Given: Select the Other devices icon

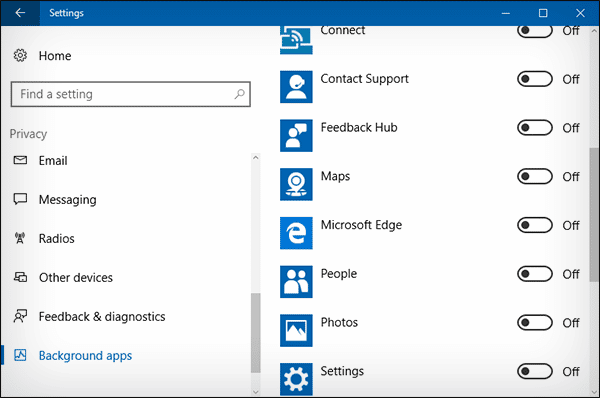Looking at the screenshot, I should pyautogui.click(x=20, y=277).
